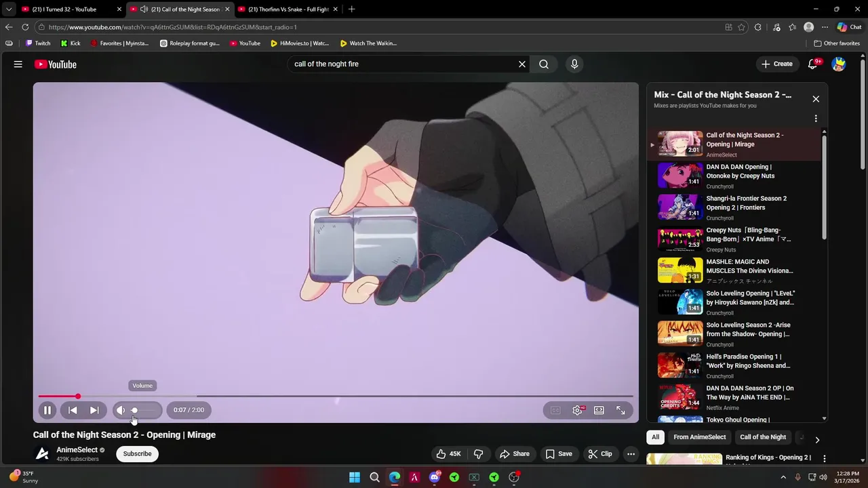868x488 pixels.
Task: Clear the search query with X
Action: pos(522,64)
